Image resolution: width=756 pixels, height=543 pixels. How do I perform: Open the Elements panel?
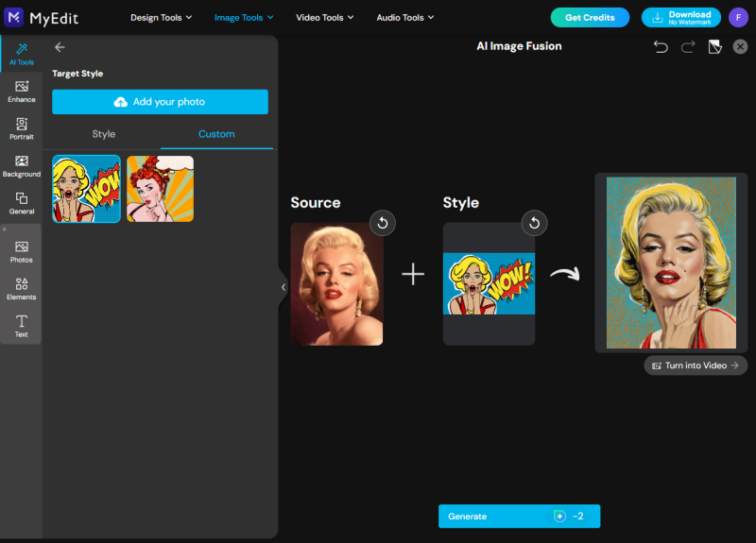[21, 289]
